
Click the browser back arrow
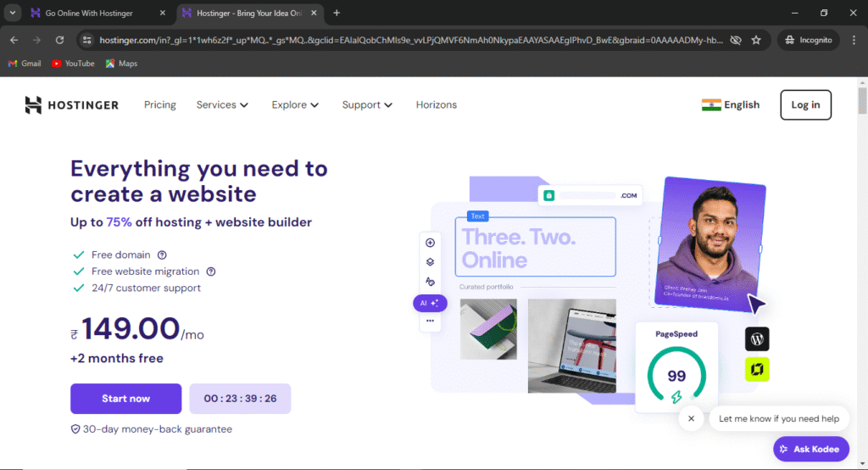14,40
